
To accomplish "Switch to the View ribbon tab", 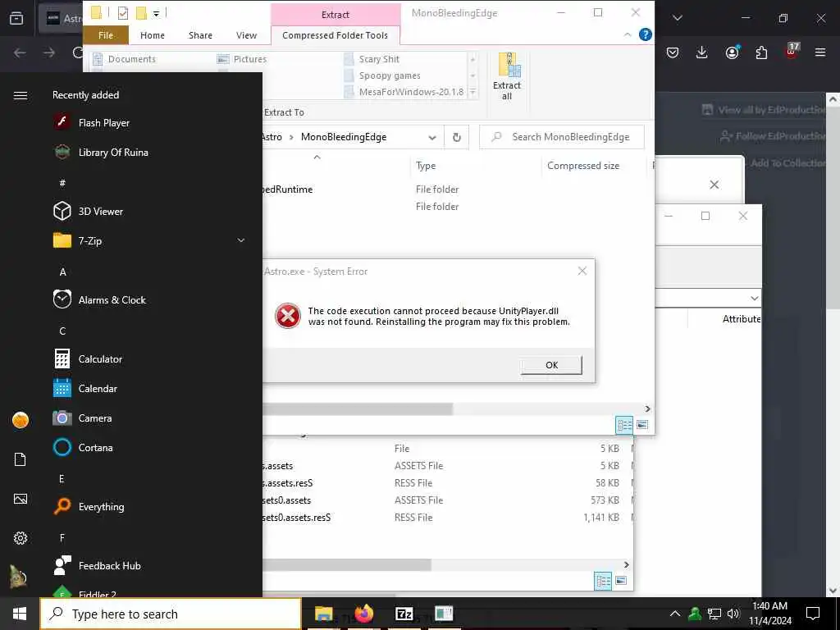I will tap(246, 35).
